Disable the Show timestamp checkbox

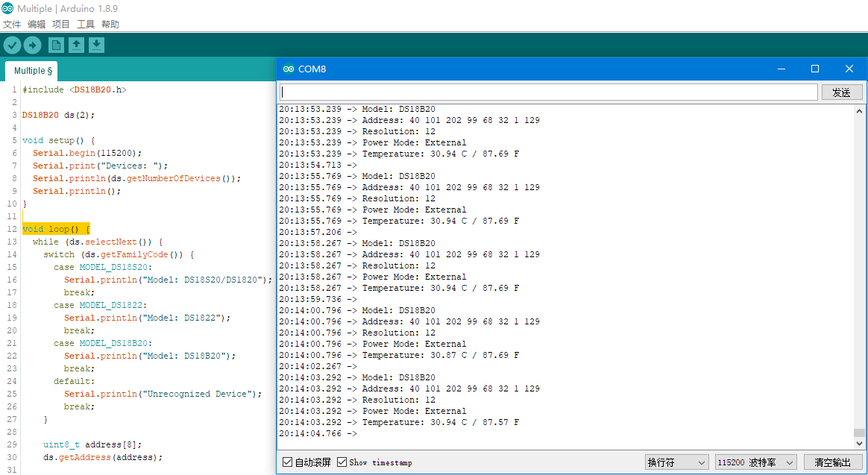[x=342, y=462]
